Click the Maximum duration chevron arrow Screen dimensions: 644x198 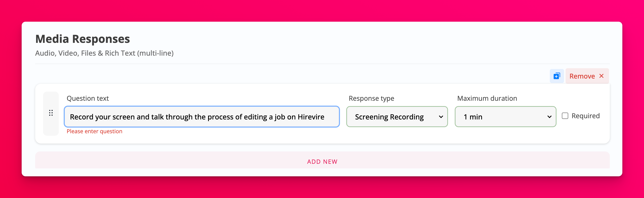(549, 117)
